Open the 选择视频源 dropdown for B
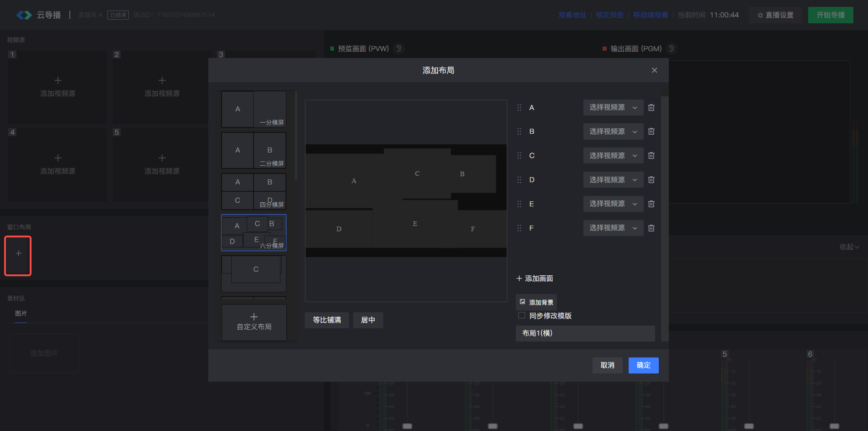The image size is (868, 431). 613,131
